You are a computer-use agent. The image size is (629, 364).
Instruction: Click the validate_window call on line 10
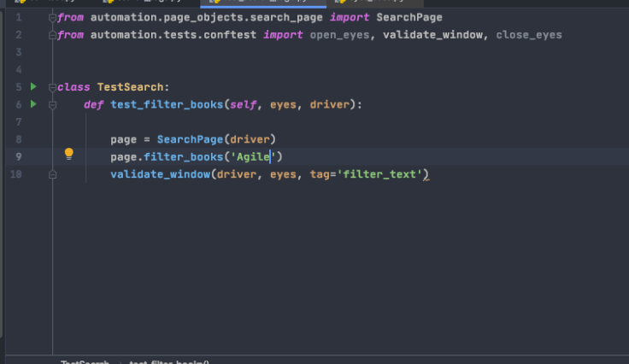[160, 174]
